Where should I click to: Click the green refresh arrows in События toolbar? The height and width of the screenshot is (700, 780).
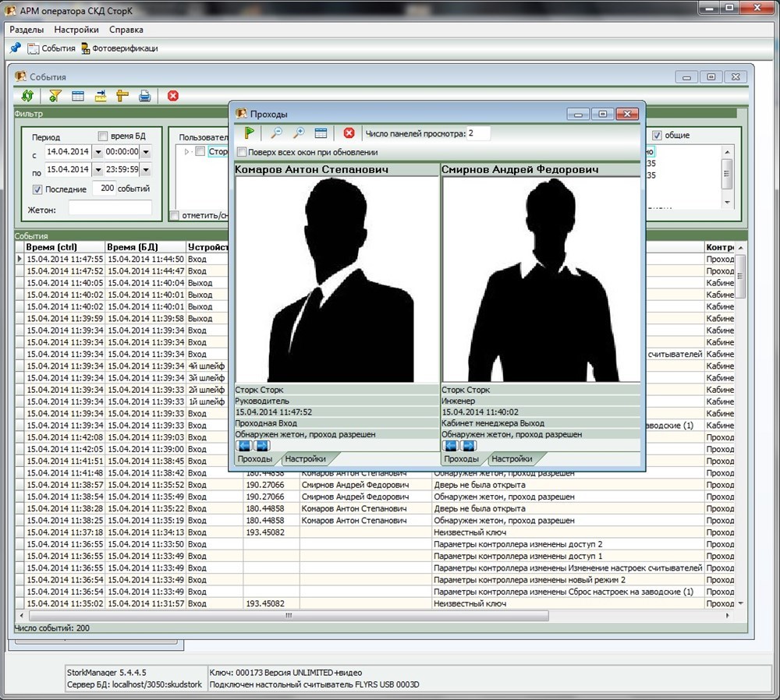pyautogui.click(x=27, y=96)
